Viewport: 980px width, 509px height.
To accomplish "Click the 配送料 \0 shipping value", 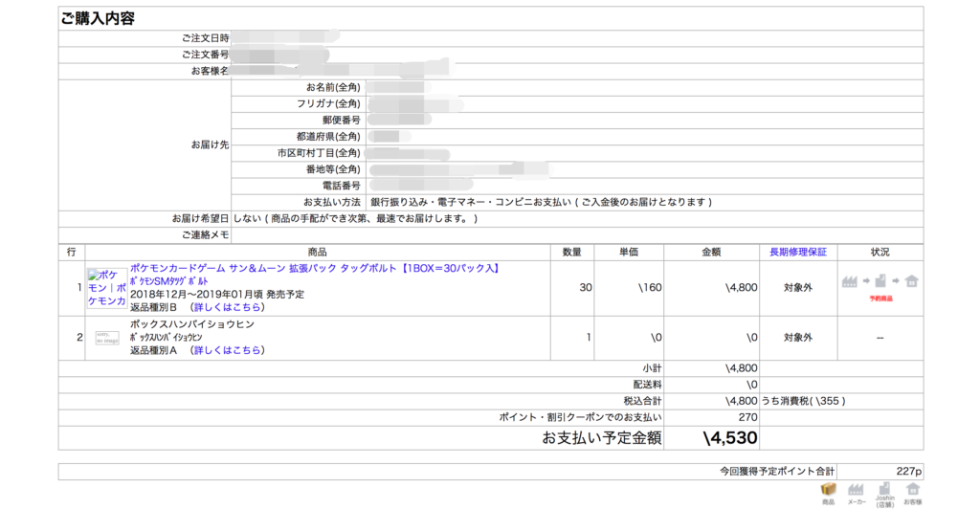I will click(752, 385).
